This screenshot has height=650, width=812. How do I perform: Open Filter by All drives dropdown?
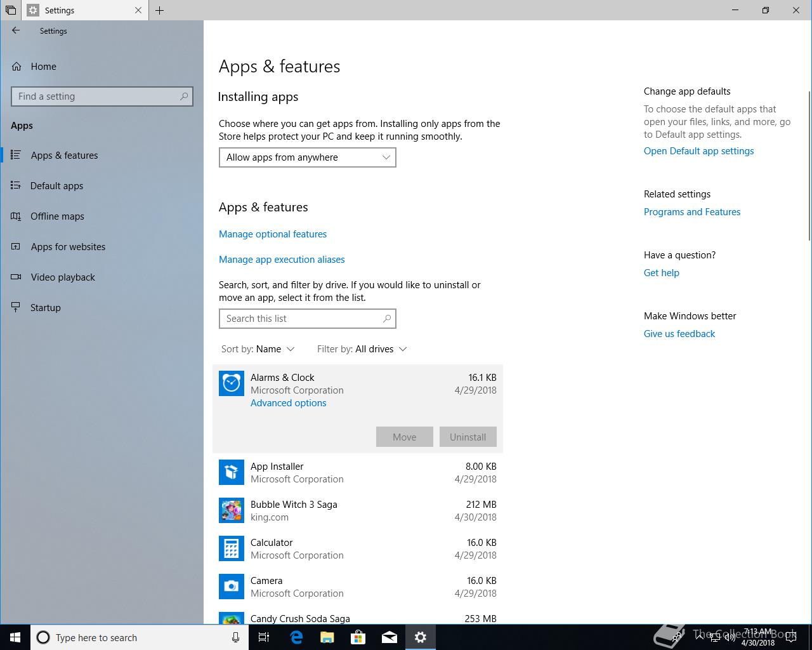(x=362, y=349)
